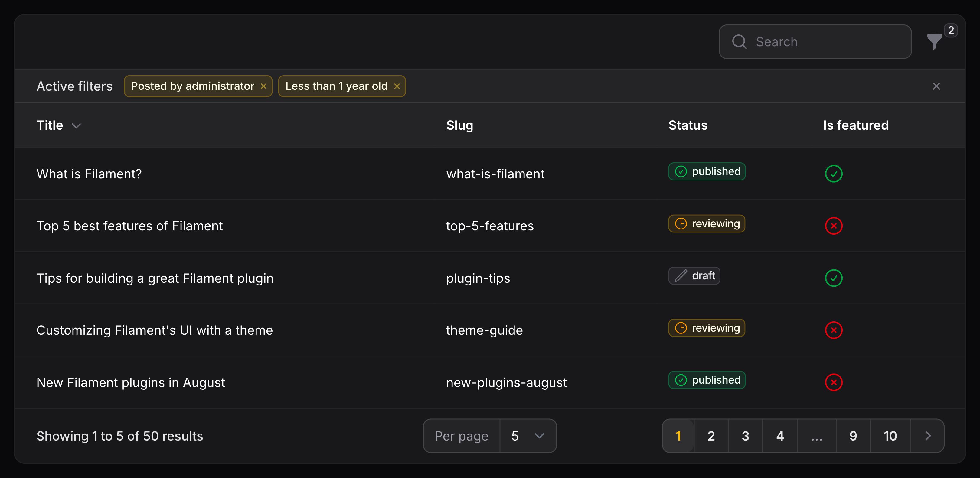The height and width of the screenshot is (478, 980).
Task: Click red X icon in top-5-features row
Action: pos(834,226)
